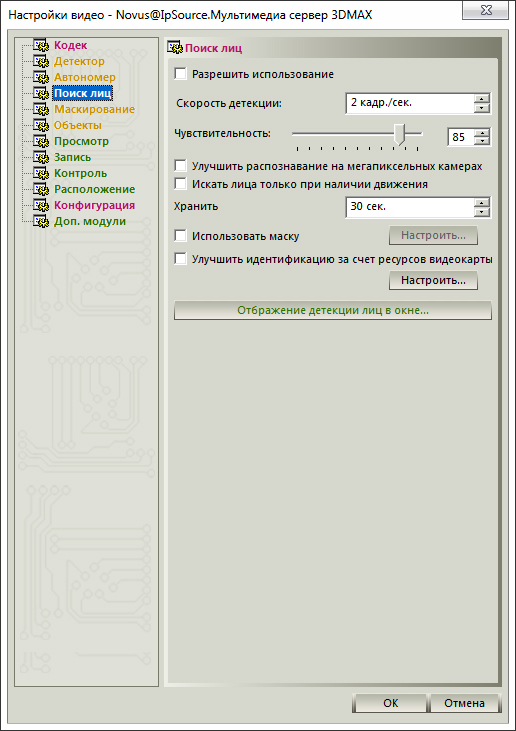The height and width of the screenshot is (731, 516).
Task: Click the icon beside Автономер
Action: pos(41,77)
